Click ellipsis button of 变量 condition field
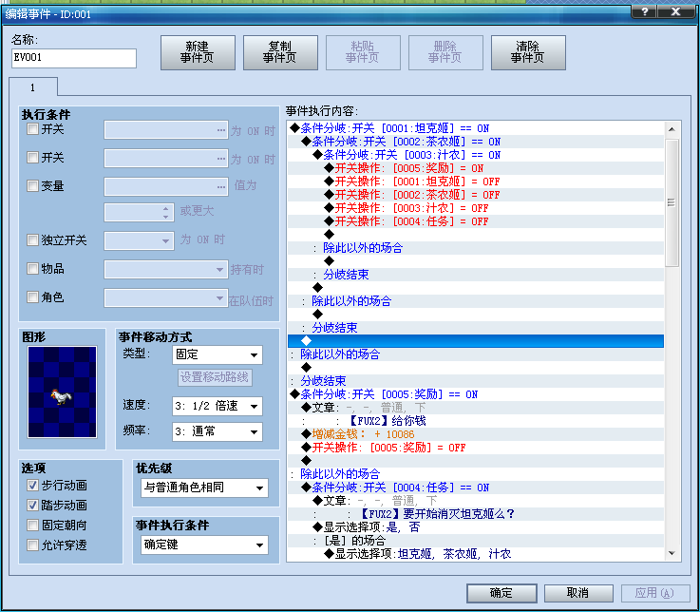The image size is (700, 612). 221,186
